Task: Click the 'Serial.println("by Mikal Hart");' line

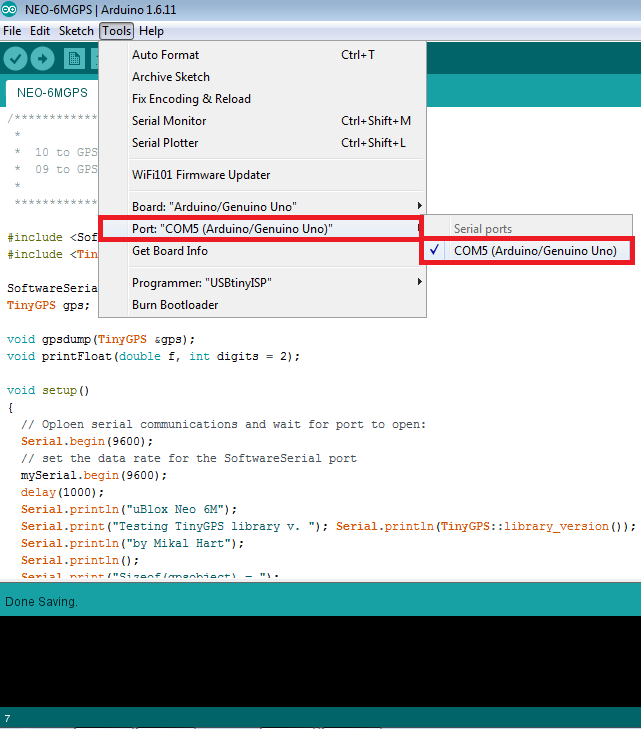Action: pos(132,543)
